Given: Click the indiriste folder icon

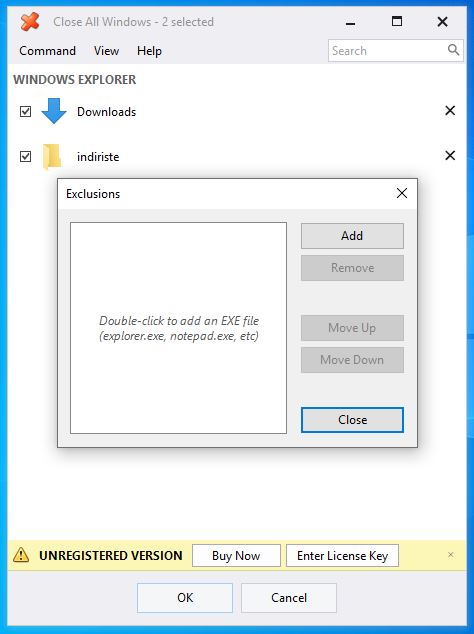Looking at the screenshot, I should click(52, 156).
